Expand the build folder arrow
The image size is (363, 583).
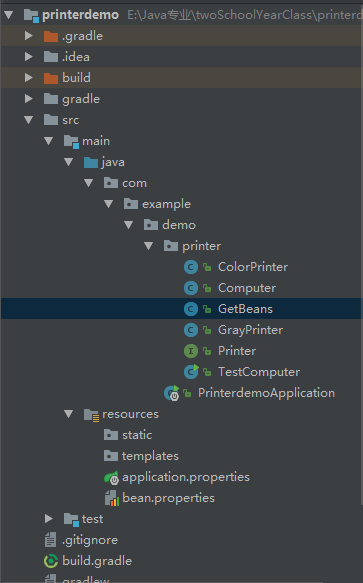29,77
